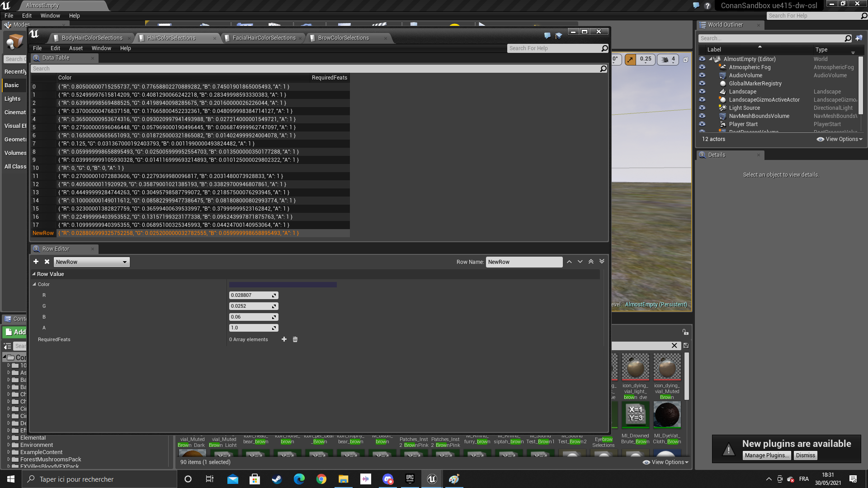Viewport: 868px width, 488px height.
Task: Move selected row up one position
Action: [x=569, y=262]
